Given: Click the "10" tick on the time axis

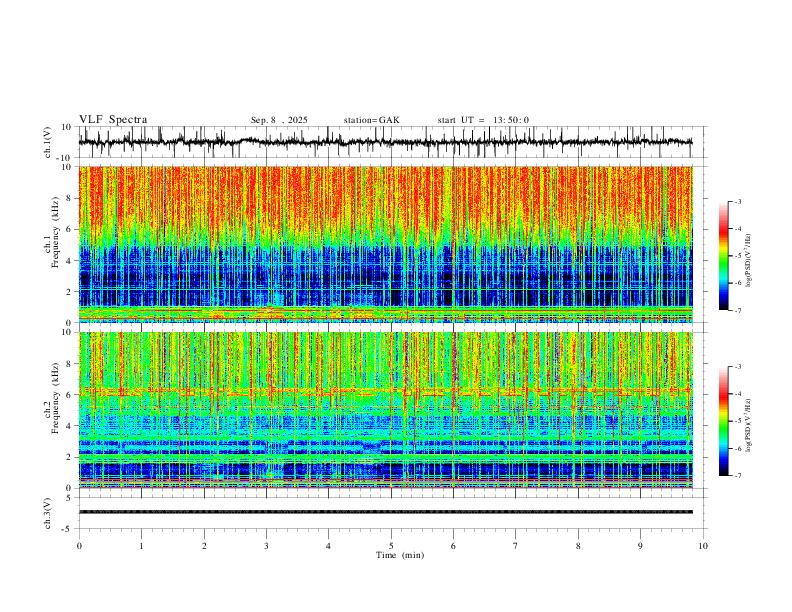Looking at the screenshot, I should (703, 546).
